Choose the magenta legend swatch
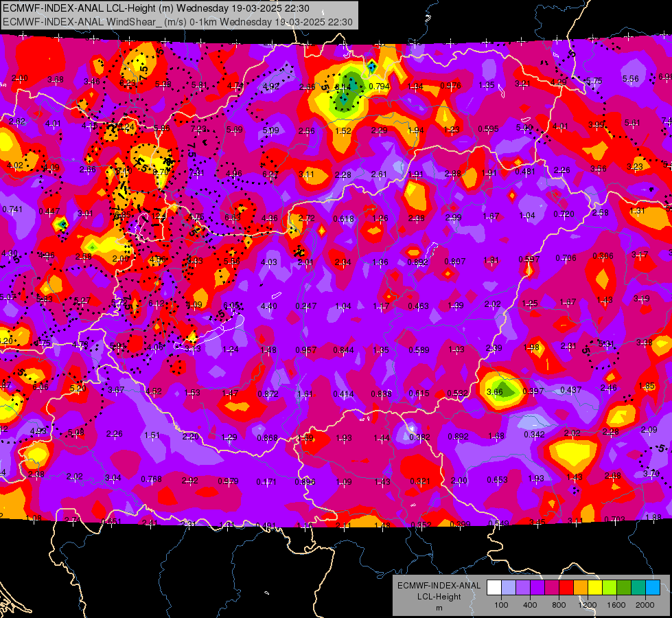Screen dimensions: 672x618 tap(552, 587)
